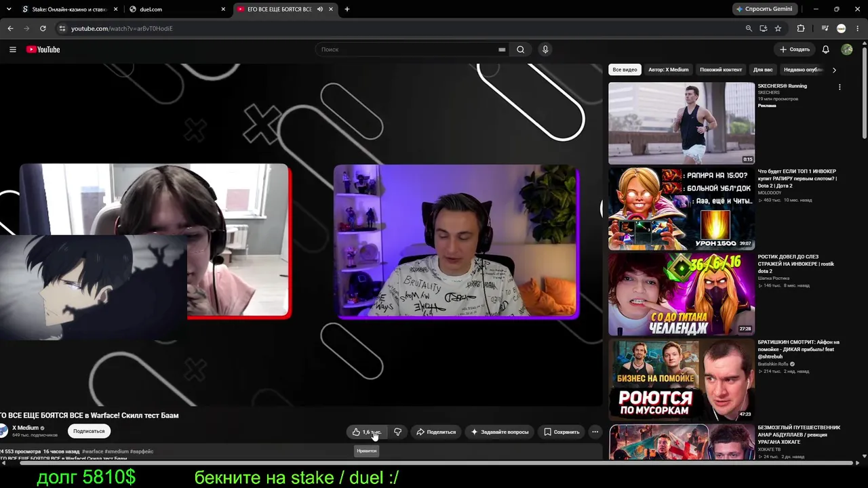Image resolution: width=868 pixels, height=488 pixels.
Task: Open a new browser tab with plus icon
Action: point(347,9)
